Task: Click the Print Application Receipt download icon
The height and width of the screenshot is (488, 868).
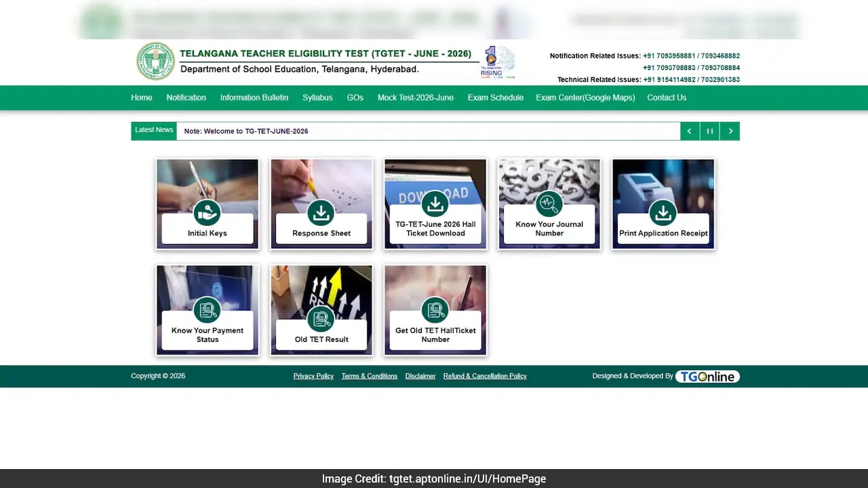Action: 663,213
